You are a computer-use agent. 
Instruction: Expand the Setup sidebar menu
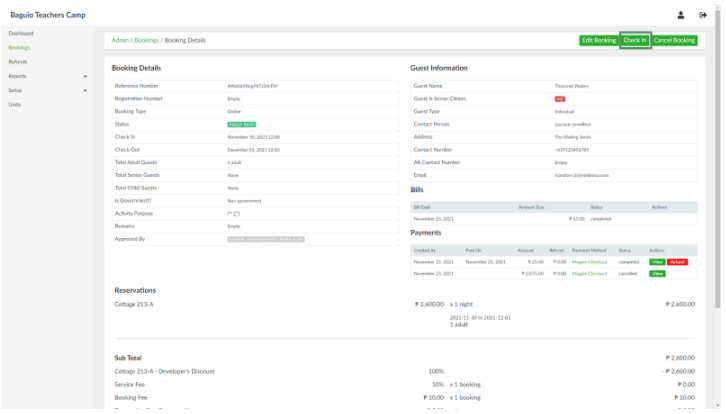[x=48, y=90]
